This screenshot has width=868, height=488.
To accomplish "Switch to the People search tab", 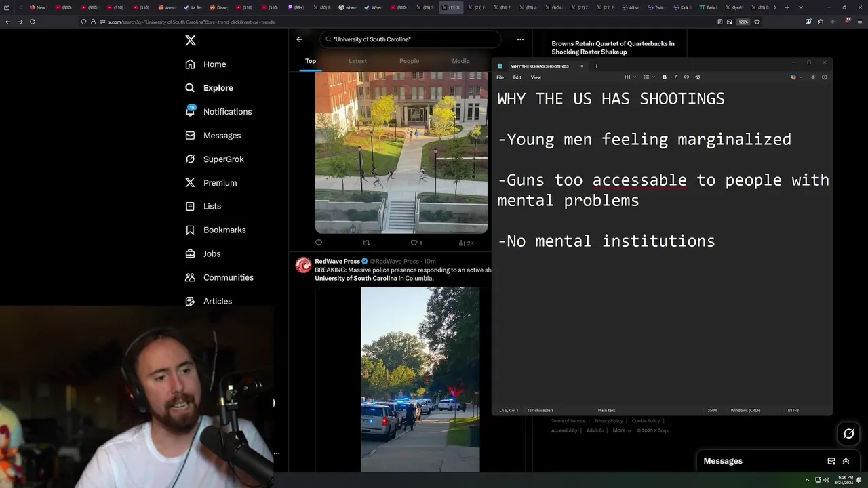I will click(409, 61).
